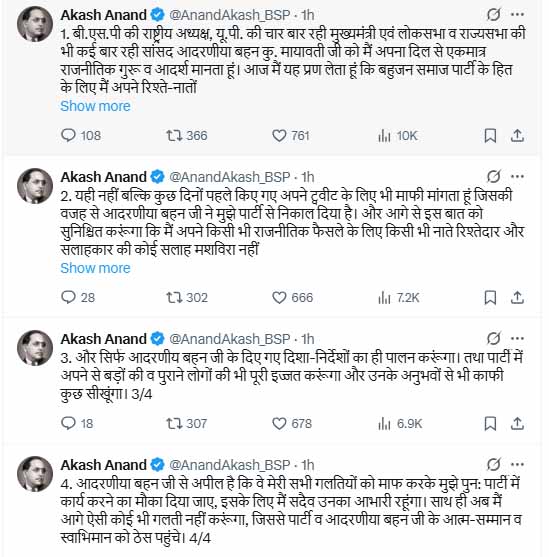Share the third tweet with 6.9K views
Viewport: 549px width, 557px height.
517,423
